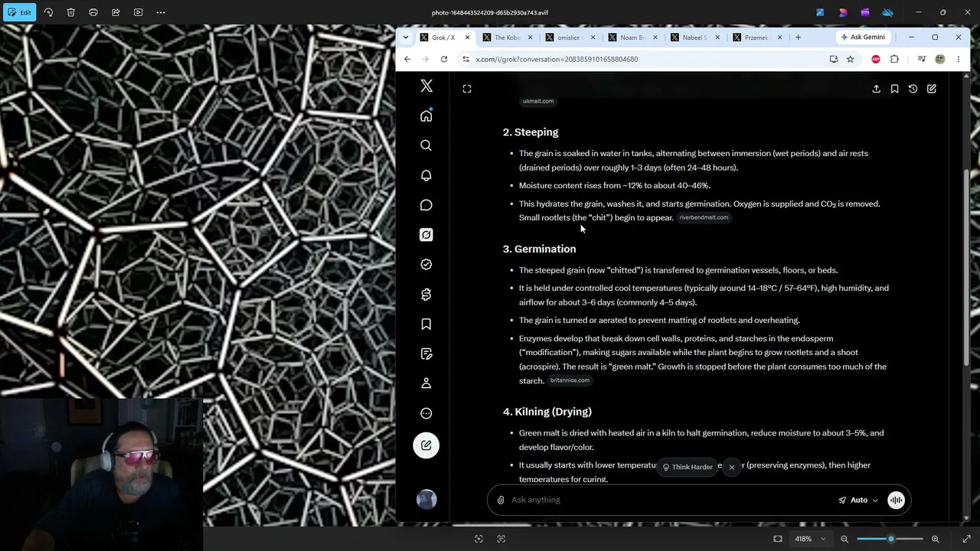Go to Home in X sidebar
Screen dimensions: 980x551
[x=426, y=116]
